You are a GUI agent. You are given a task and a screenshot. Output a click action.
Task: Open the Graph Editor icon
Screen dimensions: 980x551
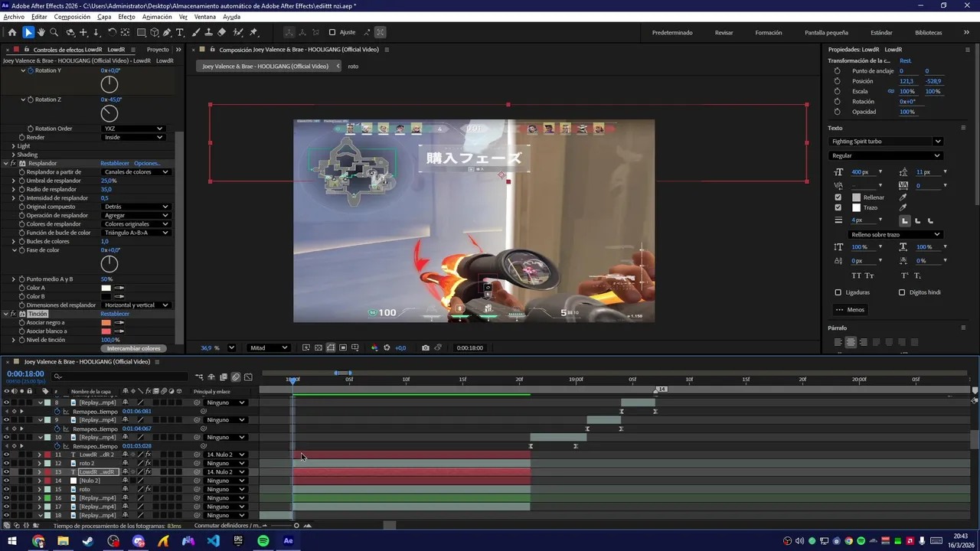[248, 377]
